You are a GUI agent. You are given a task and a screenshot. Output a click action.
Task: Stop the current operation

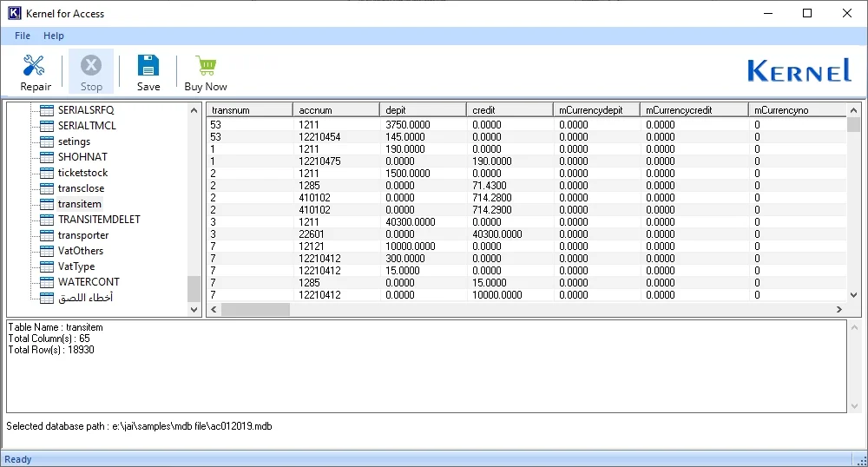click(91, 72)
